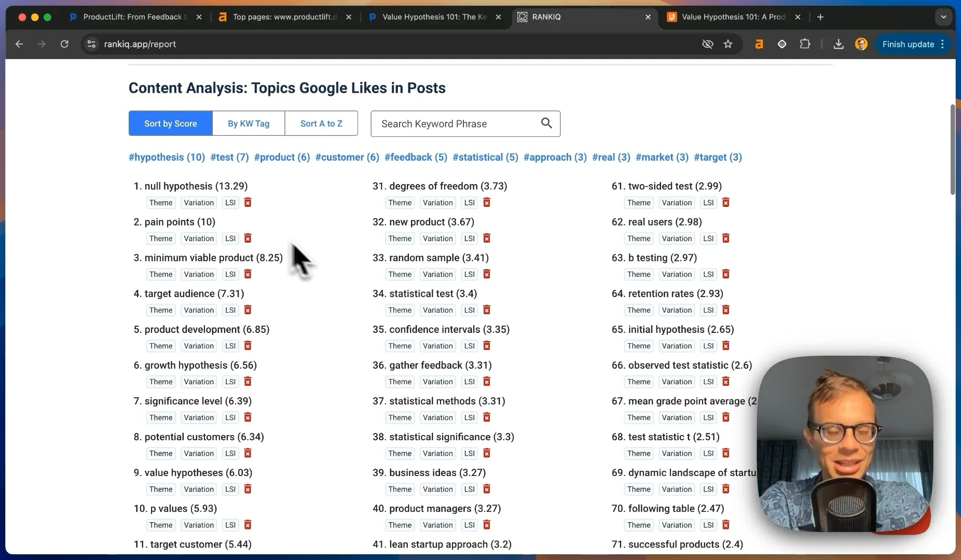
Task: Click the eye-slash tracking icon in address bar
Action: pyautogui.click(x=707, y=44)
